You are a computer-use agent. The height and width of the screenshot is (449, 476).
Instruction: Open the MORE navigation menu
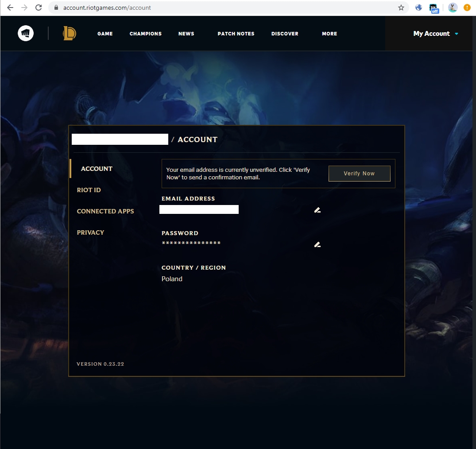click(329, 34)
